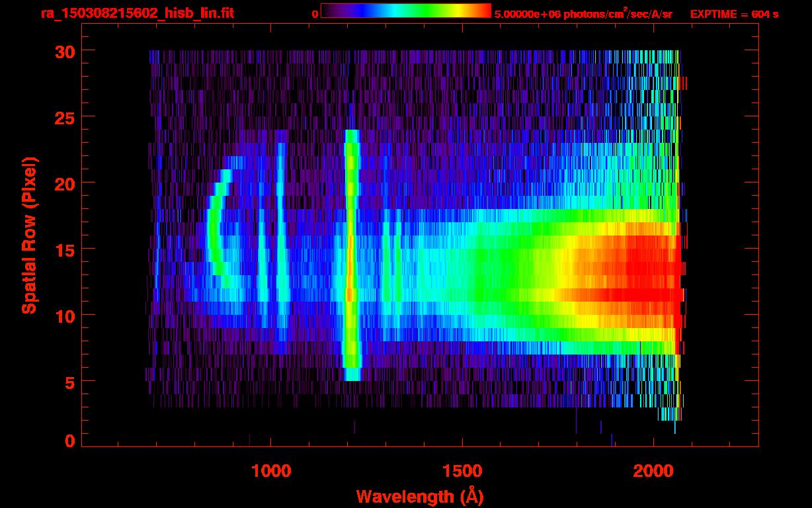Click the 15 spatial row tick label
This screenshot has height=508, width=812.
65,249
